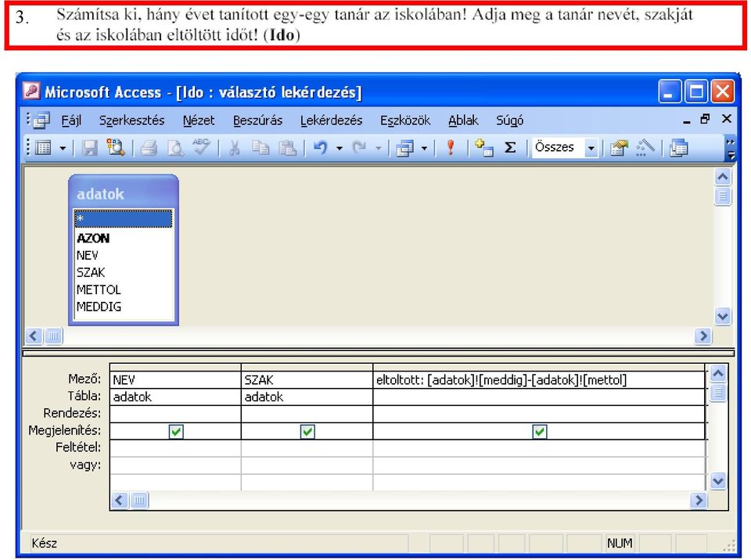Open the Redo history dropdown arrow
Viewport: 751px width, 560px height.
tap(379, 148)
